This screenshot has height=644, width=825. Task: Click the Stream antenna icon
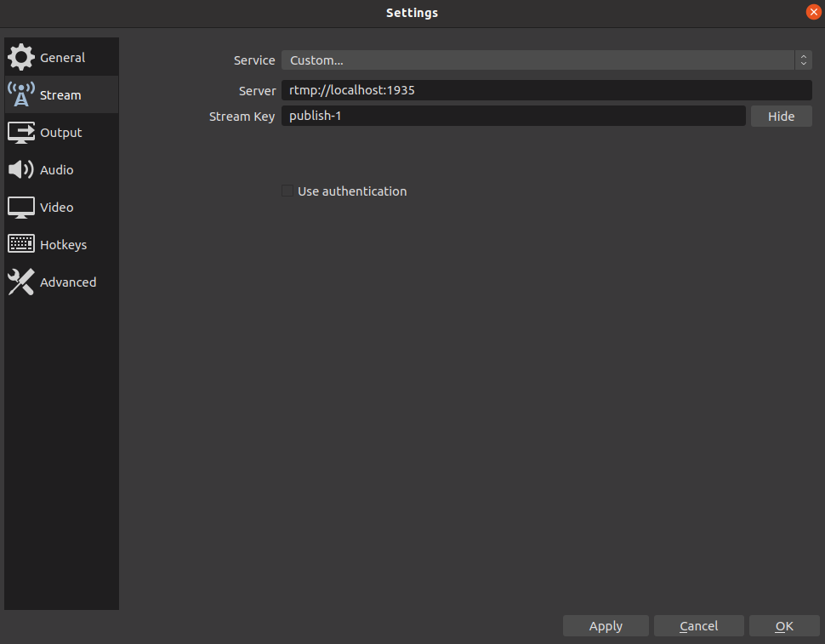tap(21, 94)
